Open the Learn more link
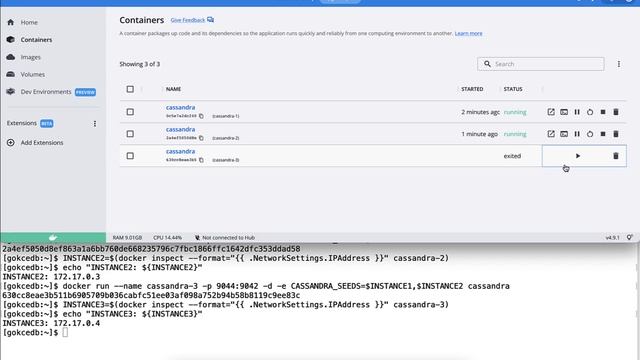Screen dimensions: 640x360 point(469,33)
